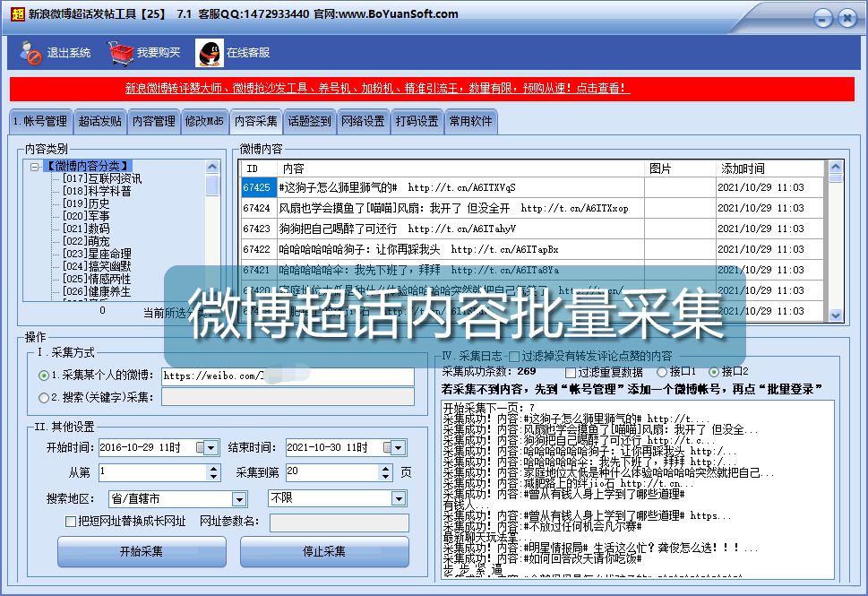
Task: Click the 退出系统 exit icon
Action: [30, 53]
